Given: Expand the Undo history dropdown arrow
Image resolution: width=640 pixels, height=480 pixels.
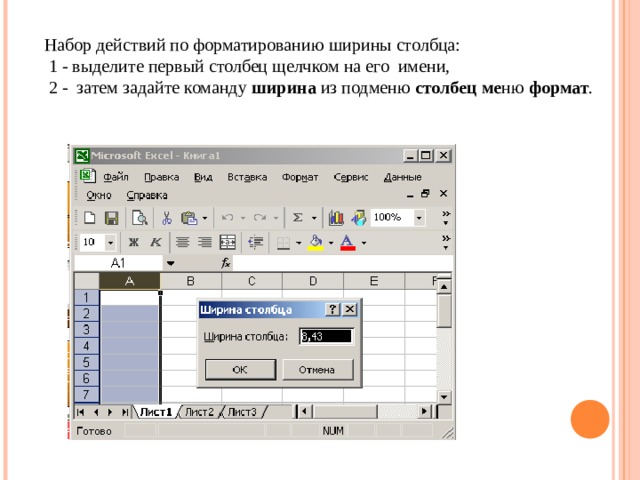Looking at the screenshot, I should point(243,218).
